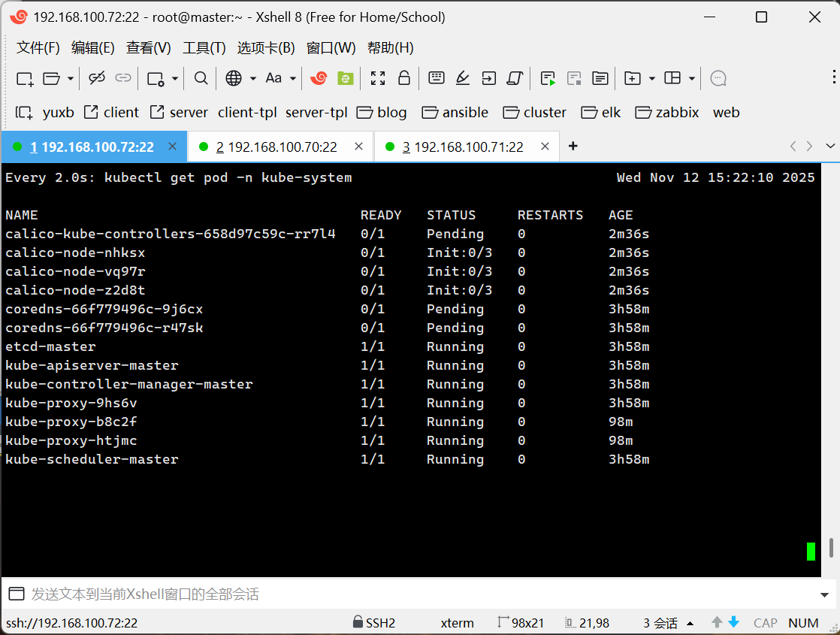Click the server-tpl link
The image size is (840, 635).
pyautogui.click(x=316, y=113)
